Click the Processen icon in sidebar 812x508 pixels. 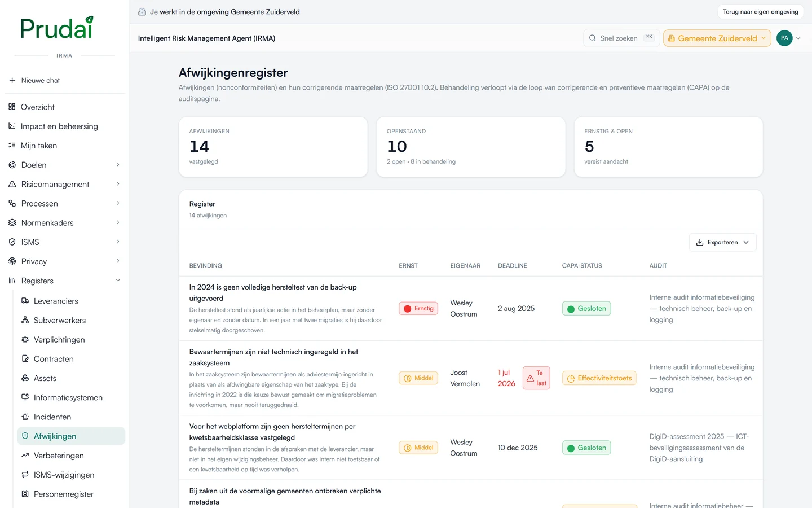pyautogui.click(x=12, y=203)
